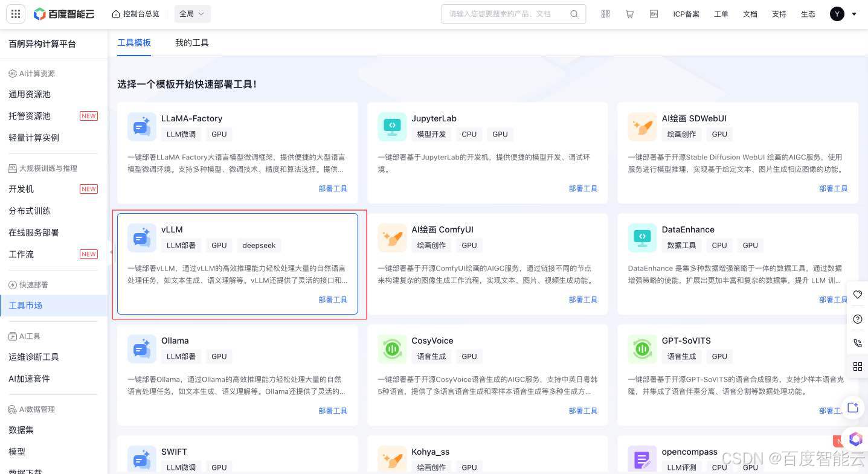Open the QR code icon in header
868x474 pixels.
click(606, 14)
